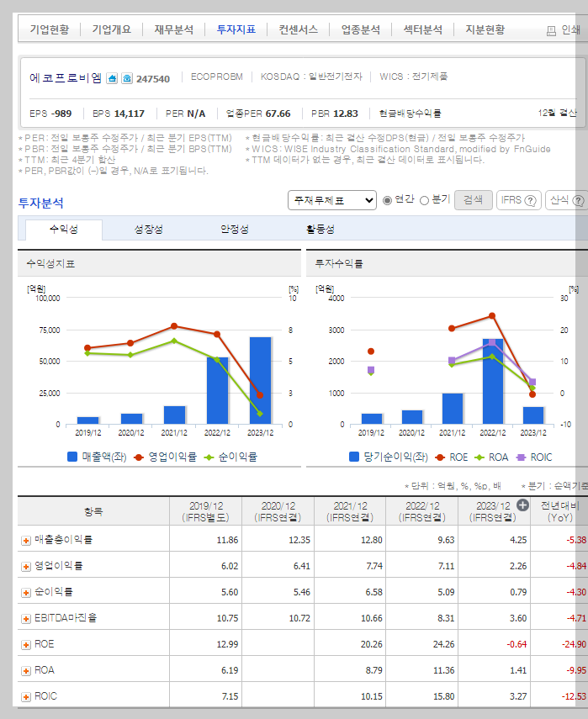Expand the 순이익률 table row
This screenshot has width=588, height=719.
click(x=26, y=593)
